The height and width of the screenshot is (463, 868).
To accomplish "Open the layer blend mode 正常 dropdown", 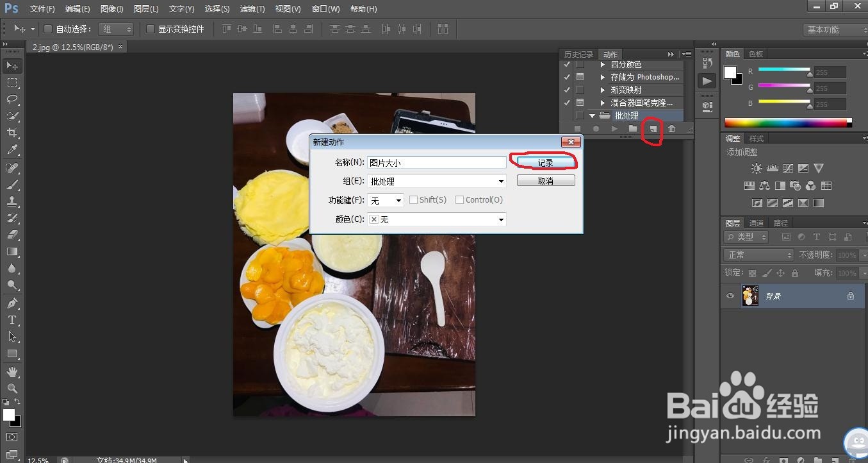I will pyautogui.click(x=758, y=255).
